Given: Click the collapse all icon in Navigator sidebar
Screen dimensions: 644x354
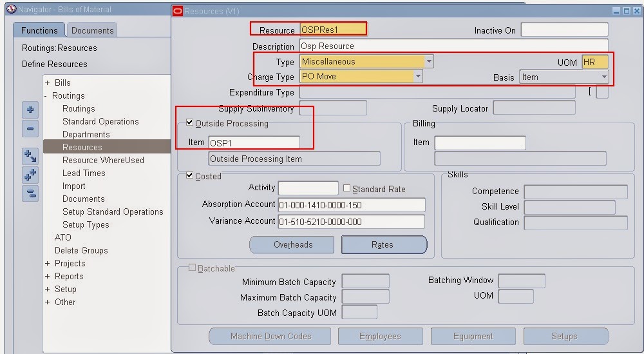Looking at the screenshot, I should coord(30,193).
